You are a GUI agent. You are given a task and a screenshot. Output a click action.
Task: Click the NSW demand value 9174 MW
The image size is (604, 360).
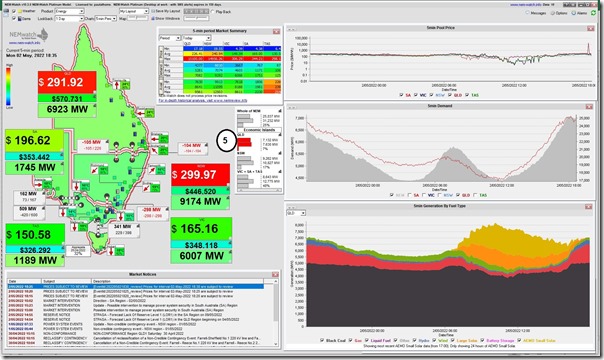pyautogui.click(x=200, y=202)
